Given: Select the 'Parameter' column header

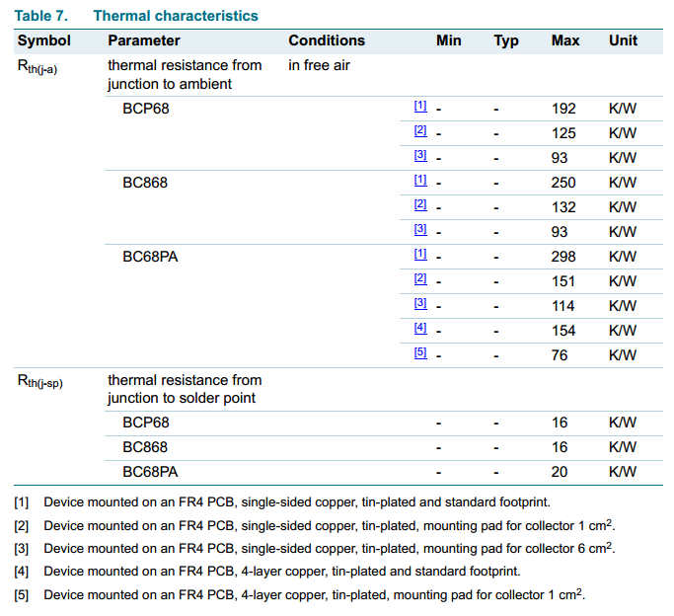Looking at the screenshot, I should click(143, 40).
